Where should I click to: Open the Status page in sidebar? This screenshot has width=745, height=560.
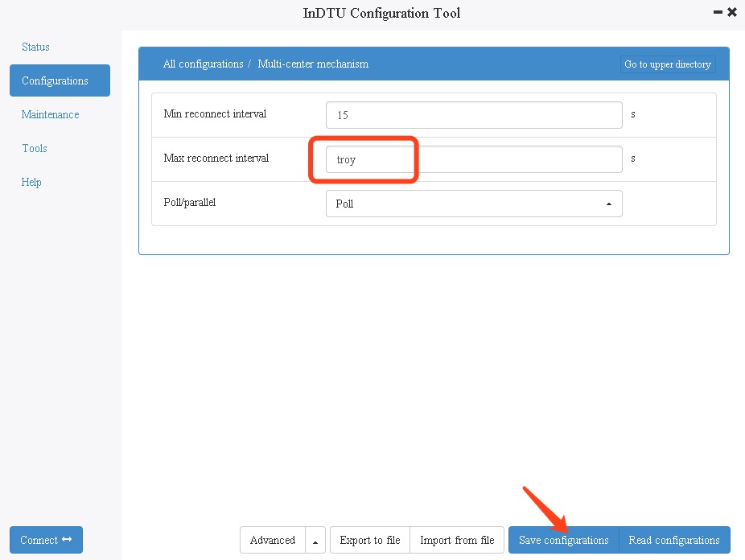[35, 47]
